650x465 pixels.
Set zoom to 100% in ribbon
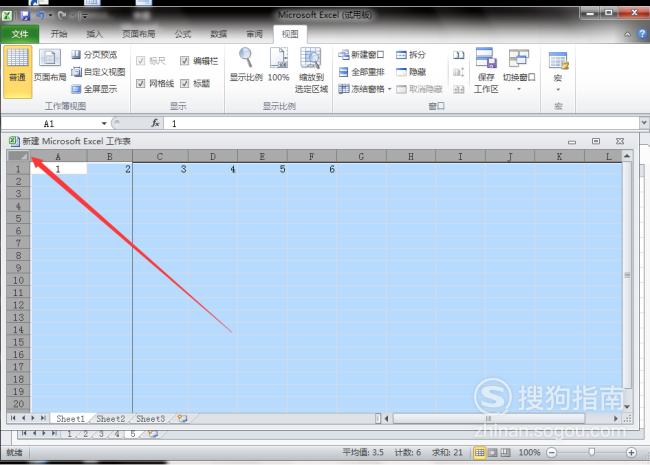[x=279, y=65]
